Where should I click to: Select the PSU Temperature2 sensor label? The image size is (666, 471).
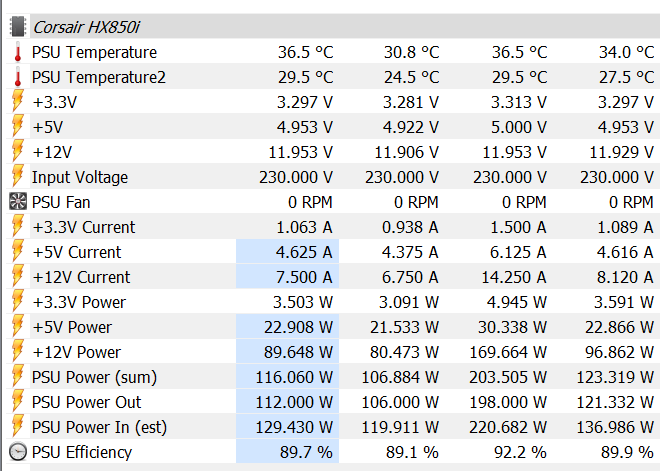pos(99,77)
